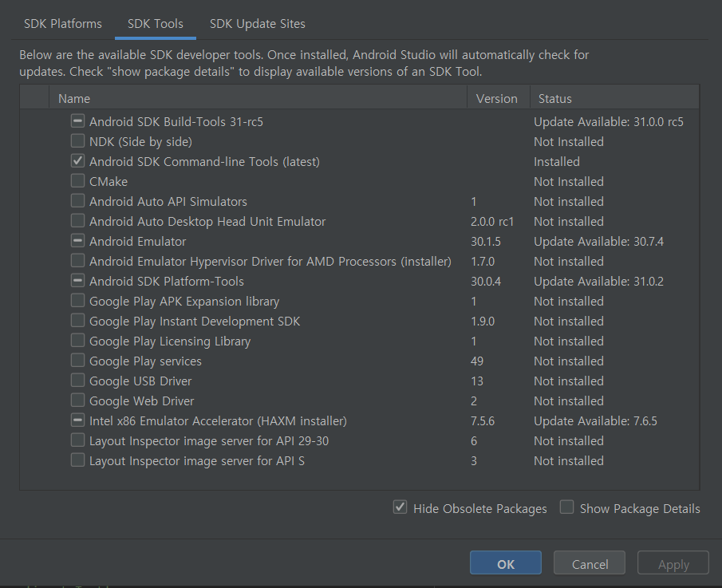Check Google Play Instant Development SDK
This screenshot has width=722, height=588.
[78, 321]
